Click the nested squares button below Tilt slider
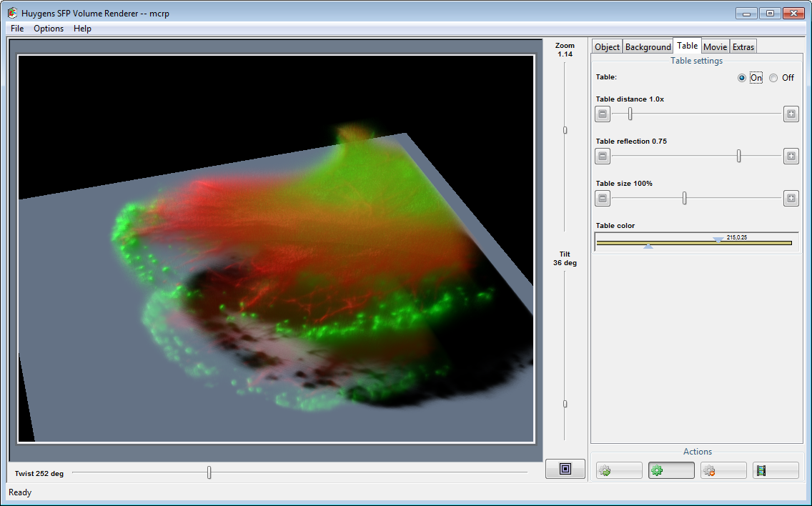 click(565, 469)
